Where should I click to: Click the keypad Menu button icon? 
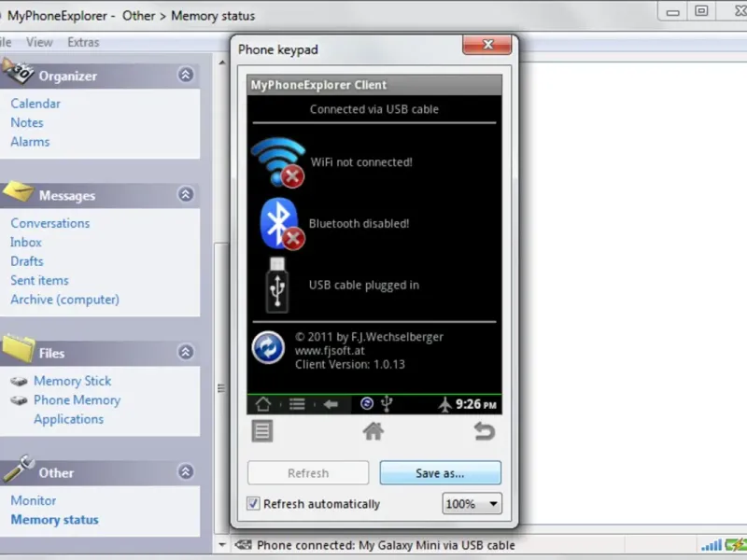click(x=262, y=431)
